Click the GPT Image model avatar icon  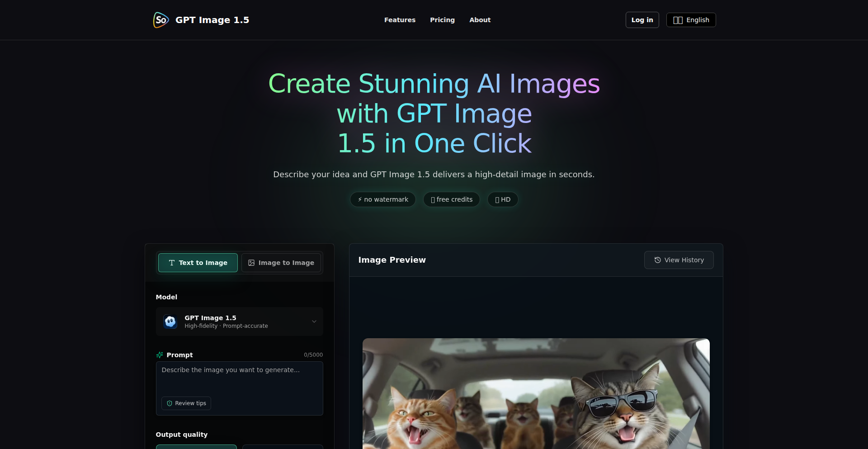click(170, 321)
